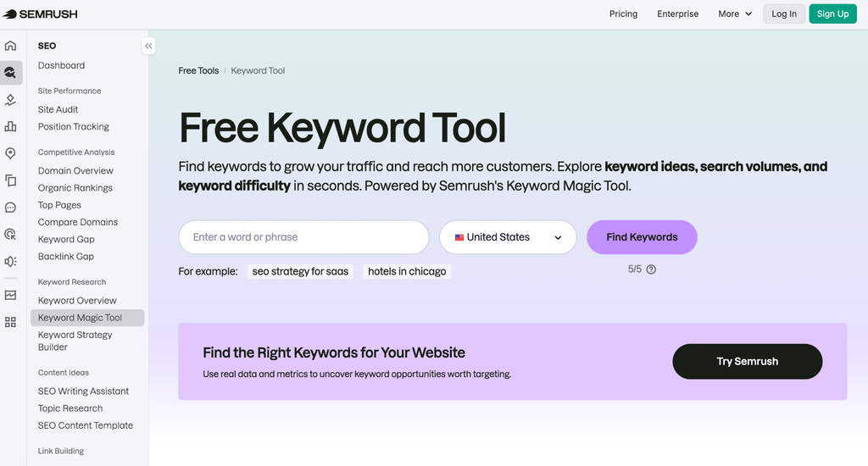Open Position Tracking in the sidebar
868x466 pixels.
pos(74,127)
